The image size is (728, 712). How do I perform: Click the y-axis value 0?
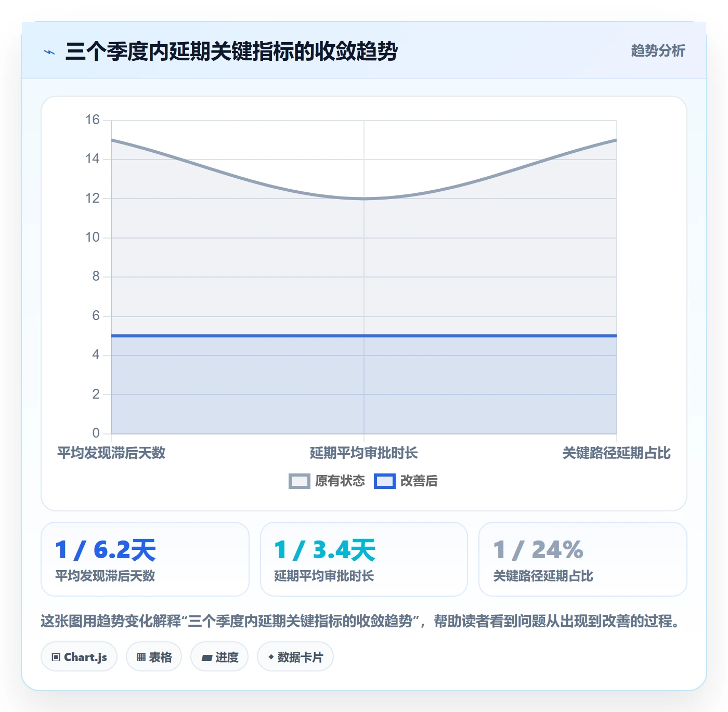click(x=96, y=433)
